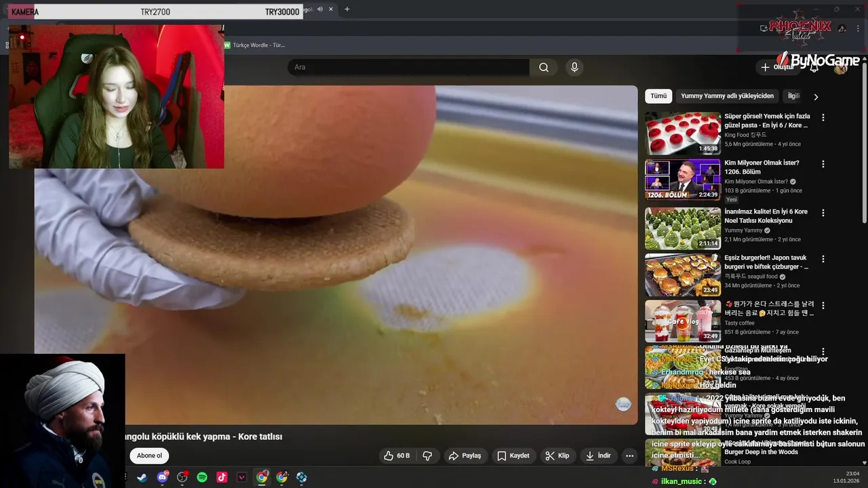
Task: Select the 'Tümü' filter chip
Action: coord(658,96)
